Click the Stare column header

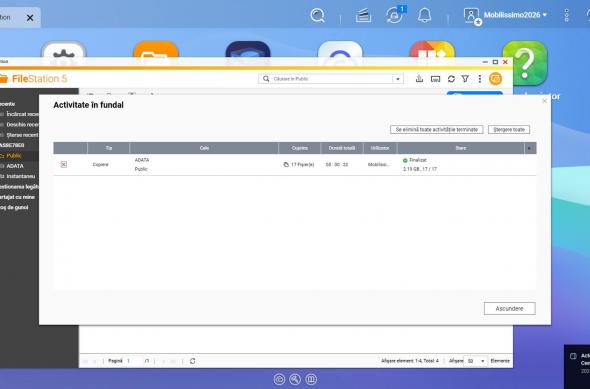461,148
